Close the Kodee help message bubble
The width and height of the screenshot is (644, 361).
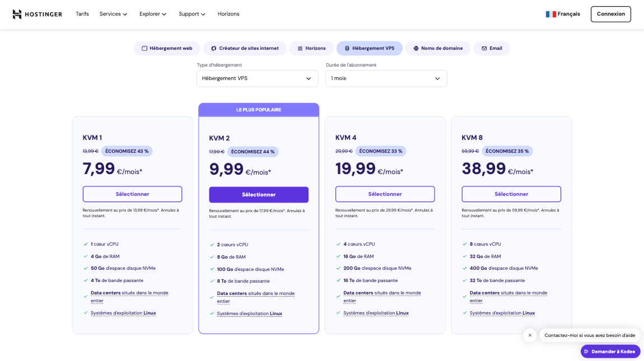click(530, 335)
